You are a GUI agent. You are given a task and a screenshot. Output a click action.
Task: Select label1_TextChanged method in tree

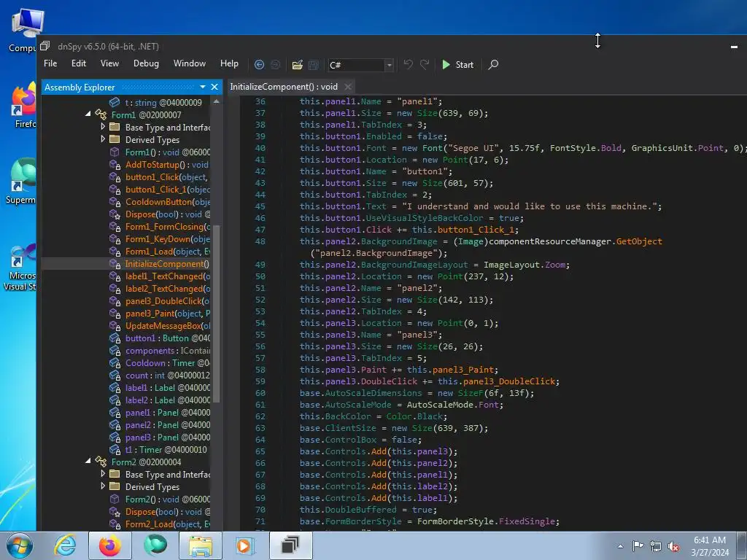click(x=167, y=276)
